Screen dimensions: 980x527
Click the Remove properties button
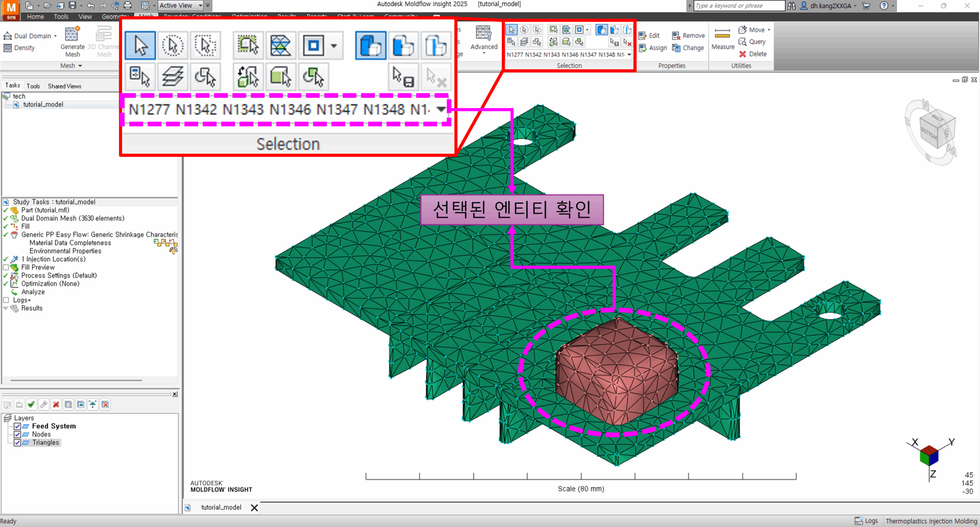click(x=688, y=35)
